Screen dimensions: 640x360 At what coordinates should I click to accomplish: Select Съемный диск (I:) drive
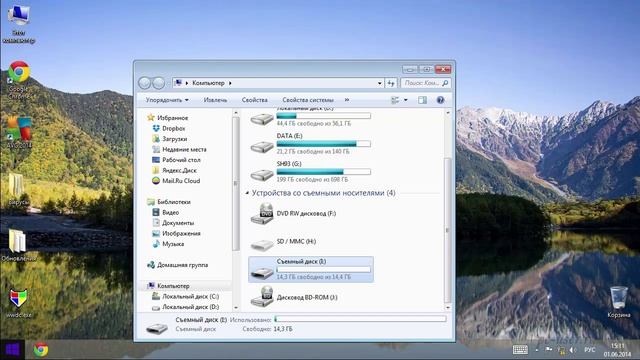tap(311, 269)
